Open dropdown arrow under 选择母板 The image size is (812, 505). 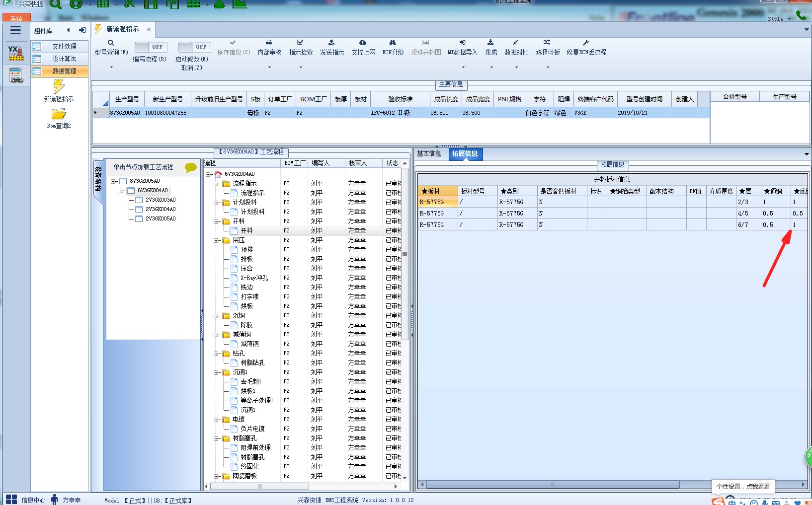pos(548,68)
